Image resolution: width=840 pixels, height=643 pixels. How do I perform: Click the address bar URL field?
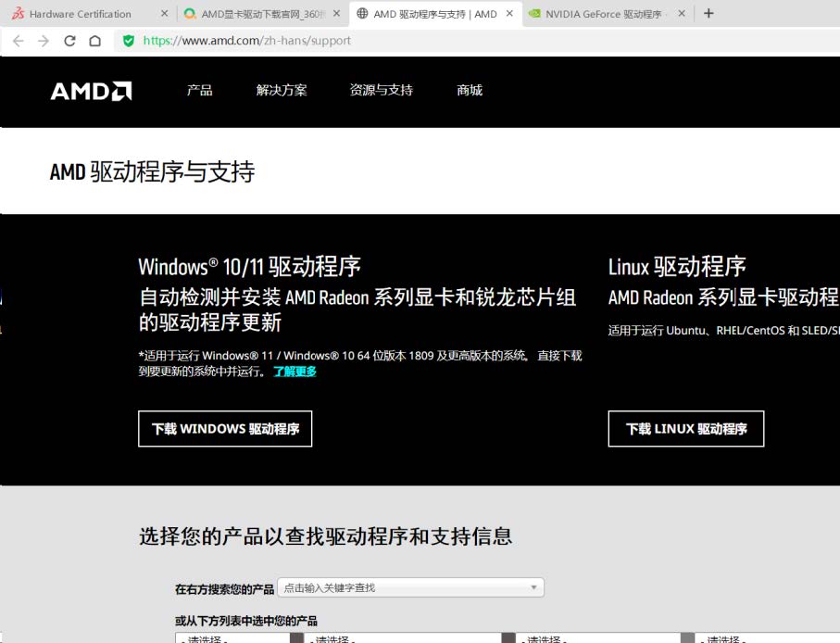coord(477,41)
